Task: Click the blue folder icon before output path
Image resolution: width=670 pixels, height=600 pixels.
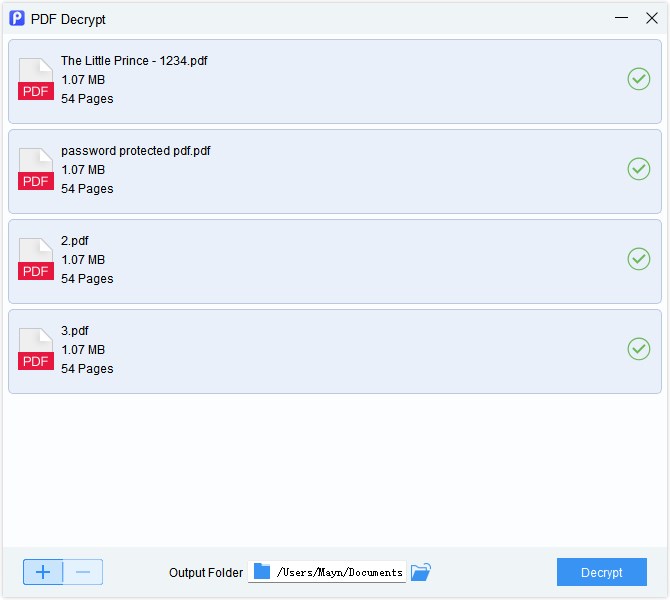Action: [262, 572]
